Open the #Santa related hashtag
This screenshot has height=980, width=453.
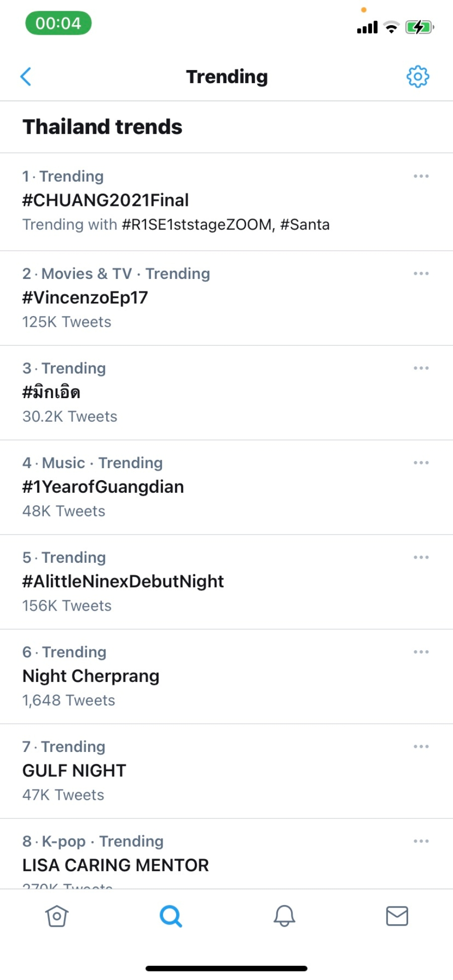pos(305,224)
